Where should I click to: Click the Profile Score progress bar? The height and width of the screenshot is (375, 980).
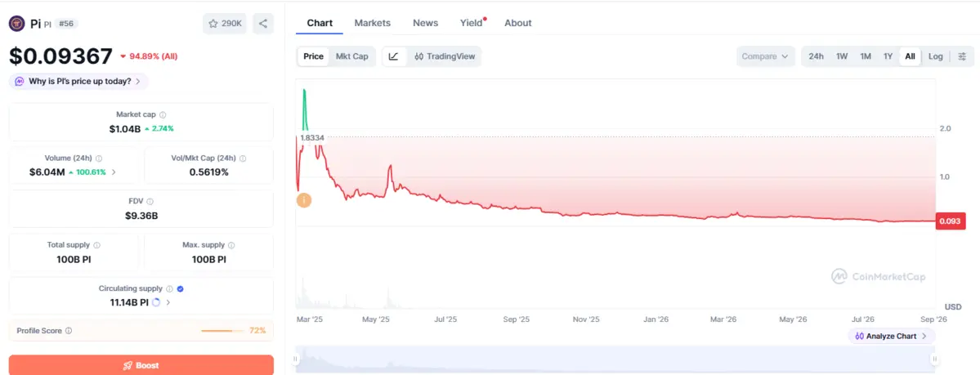223,331
